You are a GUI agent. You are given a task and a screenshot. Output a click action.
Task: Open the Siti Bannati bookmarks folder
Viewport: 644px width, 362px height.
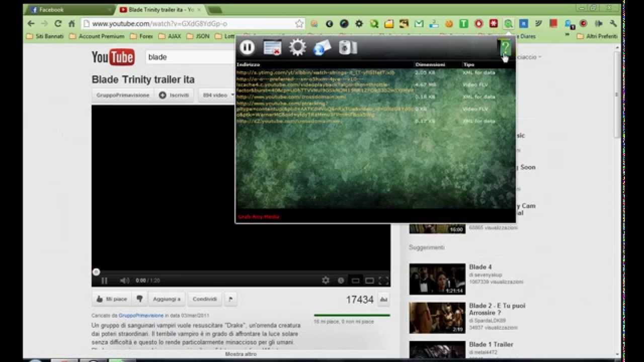45,36
